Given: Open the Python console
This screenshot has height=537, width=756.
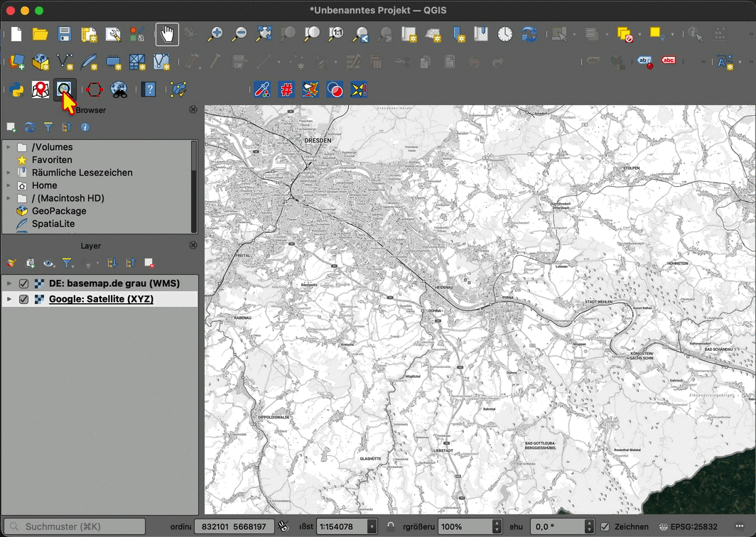Looking at the screenshot, I should (x=16, y=89).
